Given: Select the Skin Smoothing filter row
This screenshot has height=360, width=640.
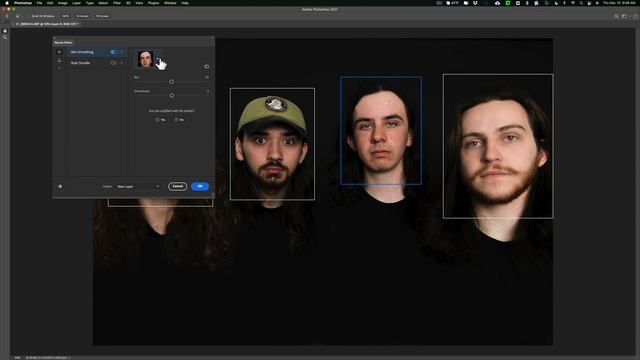Looking at the screenshot, I should [97, 52].
